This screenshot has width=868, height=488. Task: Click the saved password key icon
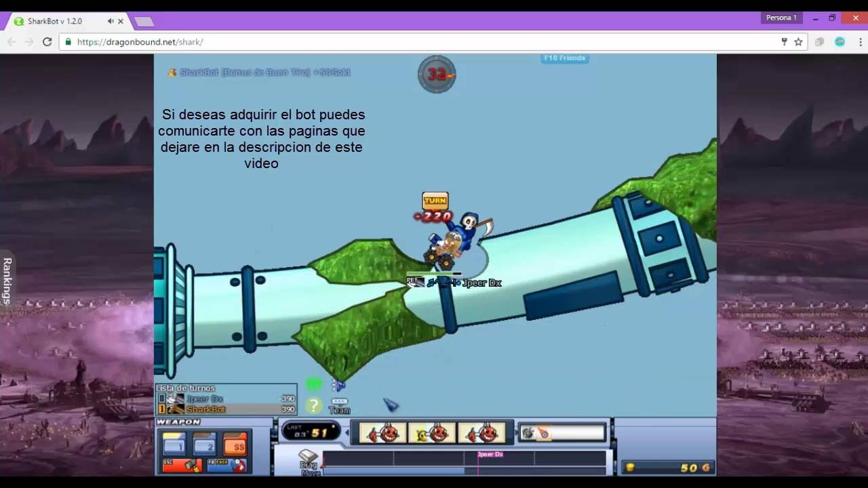click(x=784, y=42)
